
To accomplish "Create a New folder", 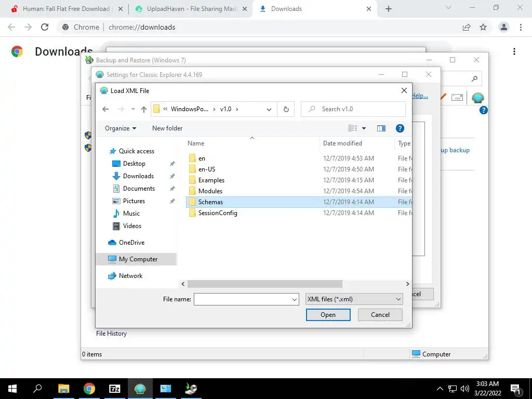I will pyautogui.click(x=167, y=128).
